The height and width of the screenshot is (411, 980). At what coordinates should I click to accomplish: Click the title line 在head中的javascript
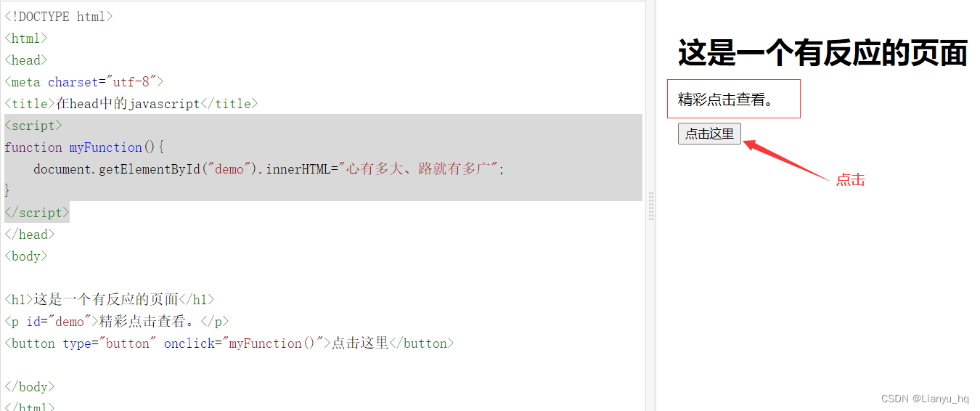coord(131,104)
